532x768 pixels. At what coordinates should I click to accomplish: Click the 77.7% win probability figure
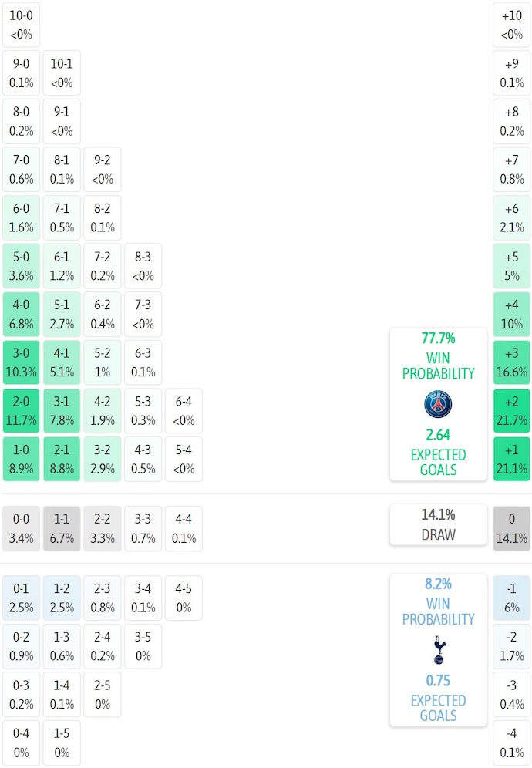click(x=438, y=339)
